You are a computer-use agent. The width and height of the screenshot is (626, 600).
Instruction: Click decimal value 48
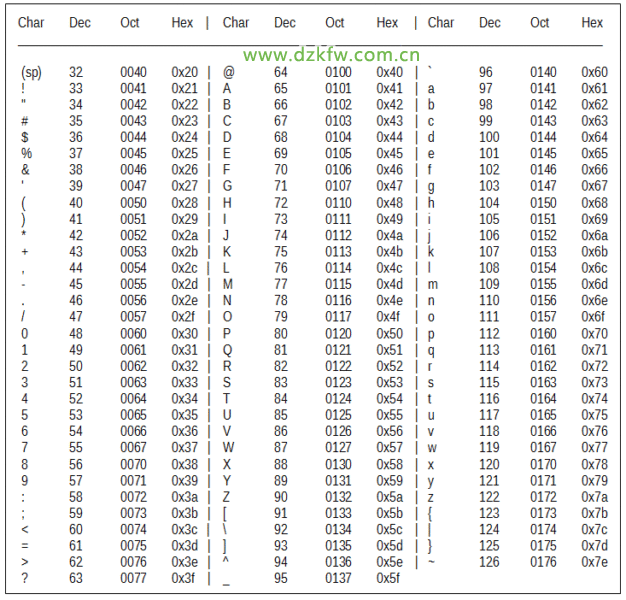pyautogui.click(x=76, y=334)
